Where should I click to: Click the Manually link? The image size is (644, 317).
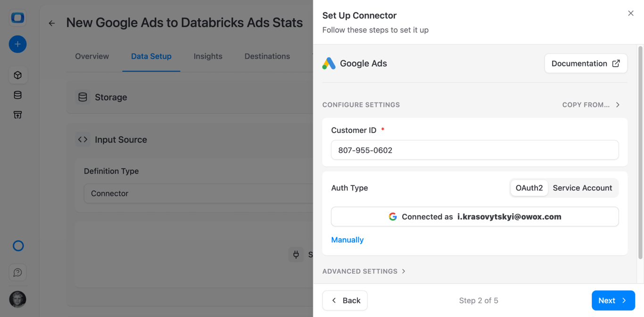pos(347,240)
